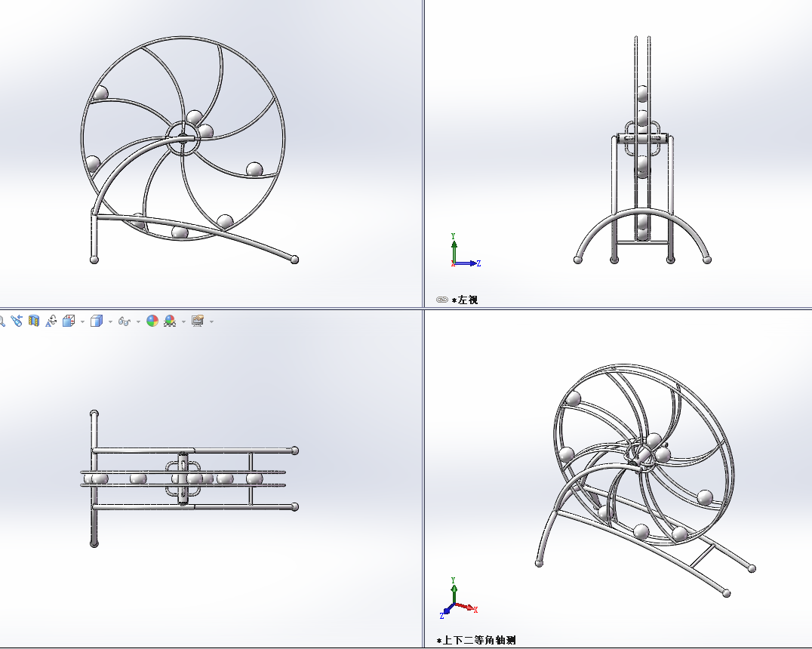Expand the View Settings dropdown arrow
The width and height of the screenshot is (812, 649).
[x=212, y=321]
